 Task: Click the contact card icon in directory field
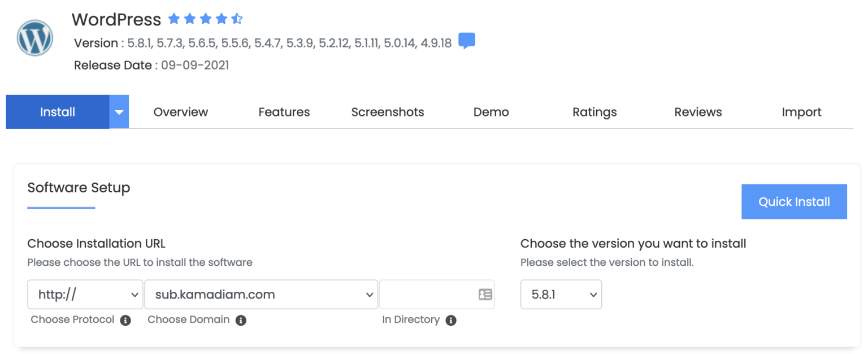coord(485,295)
